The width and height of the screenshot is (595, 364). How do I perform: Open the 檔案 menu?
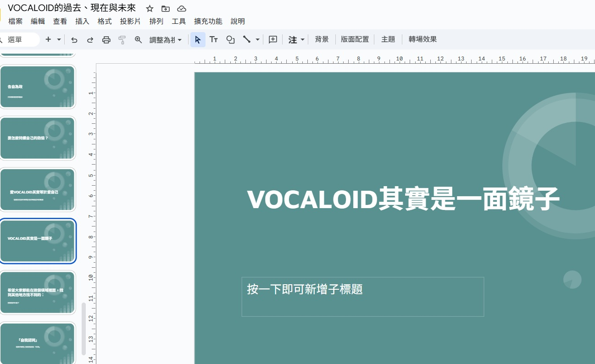[x=15, y=21]
